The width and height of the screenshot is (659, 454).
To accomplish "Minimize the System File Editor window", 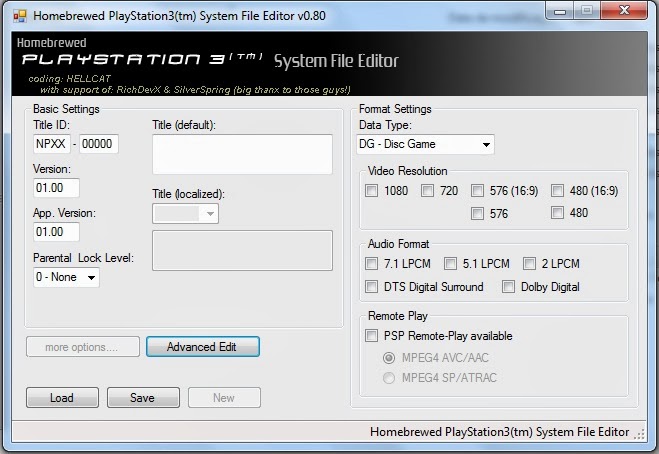I will click(x=560, y=11).
